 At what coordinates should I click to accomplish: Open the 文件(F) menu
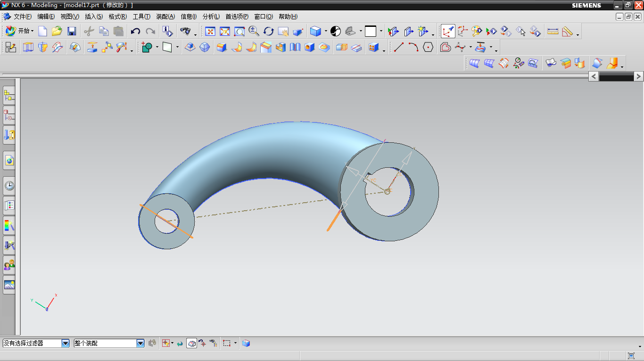23,16
